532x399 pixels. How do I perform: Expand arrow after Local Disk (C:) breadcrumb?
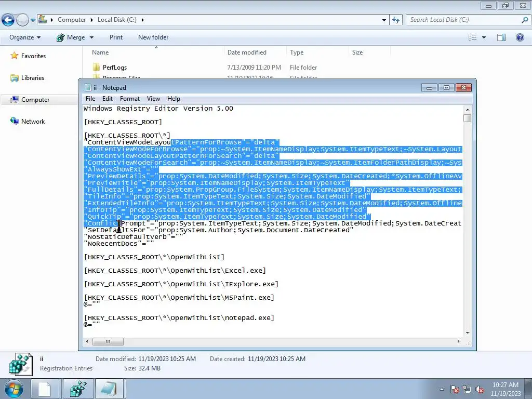tap(142, 20)
